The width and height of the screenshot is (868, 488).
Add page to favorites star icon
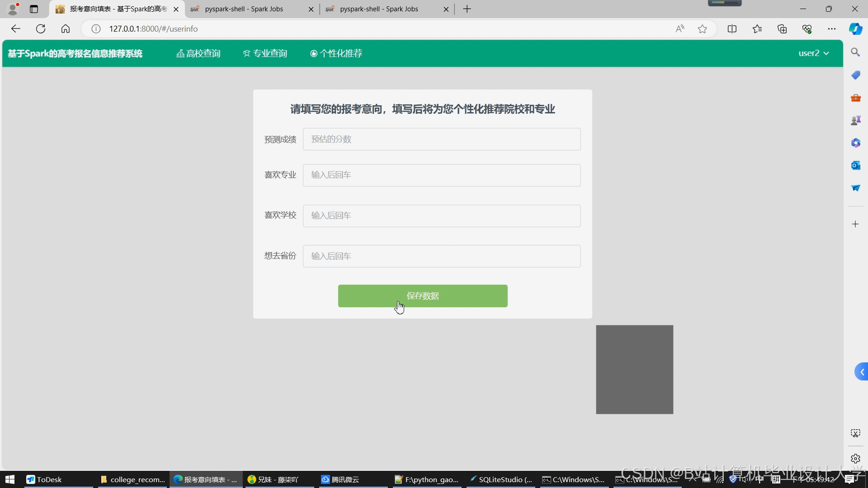(x=702, y=29)
